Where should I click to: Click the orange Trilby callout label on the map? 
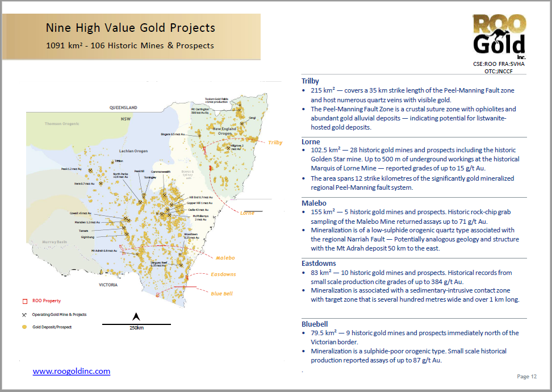point(275,143)
